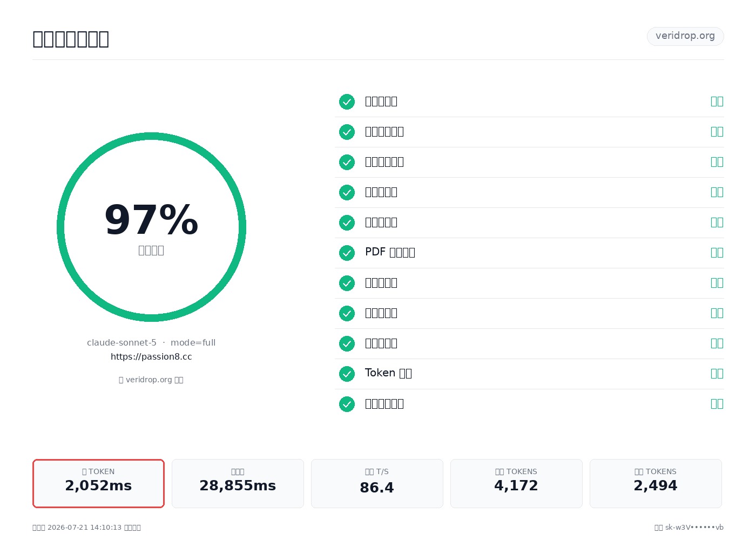Click the check icon directly above the Token row
756x540 pixels.
coord(347,343)
